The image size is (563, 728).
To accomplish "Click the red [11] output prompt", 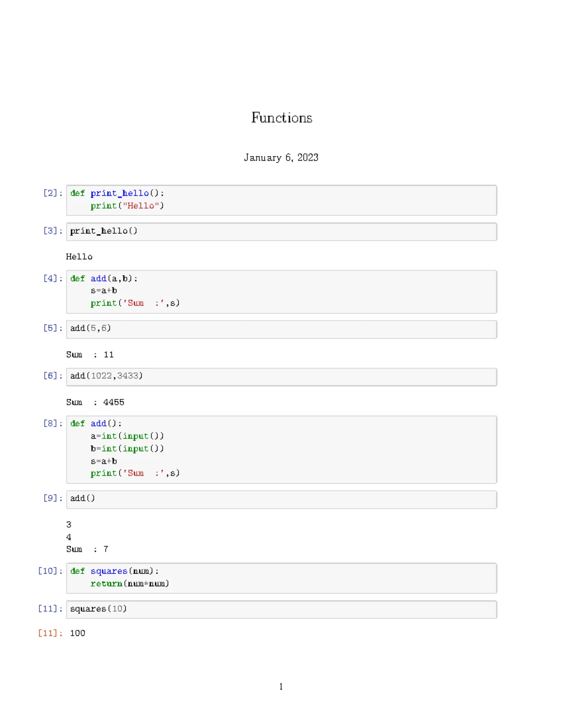I will (50, 633).
